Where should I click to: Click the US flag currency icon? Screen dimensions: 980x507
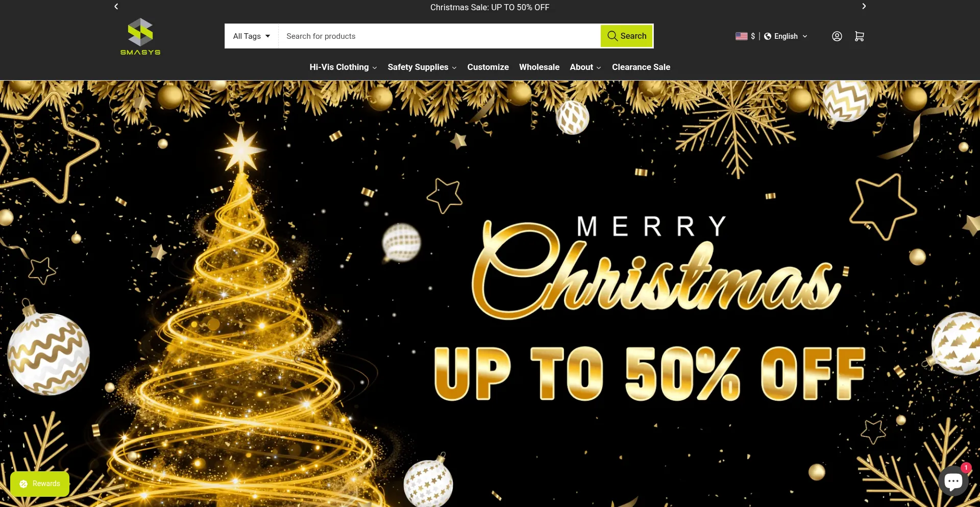click(741, 36)
